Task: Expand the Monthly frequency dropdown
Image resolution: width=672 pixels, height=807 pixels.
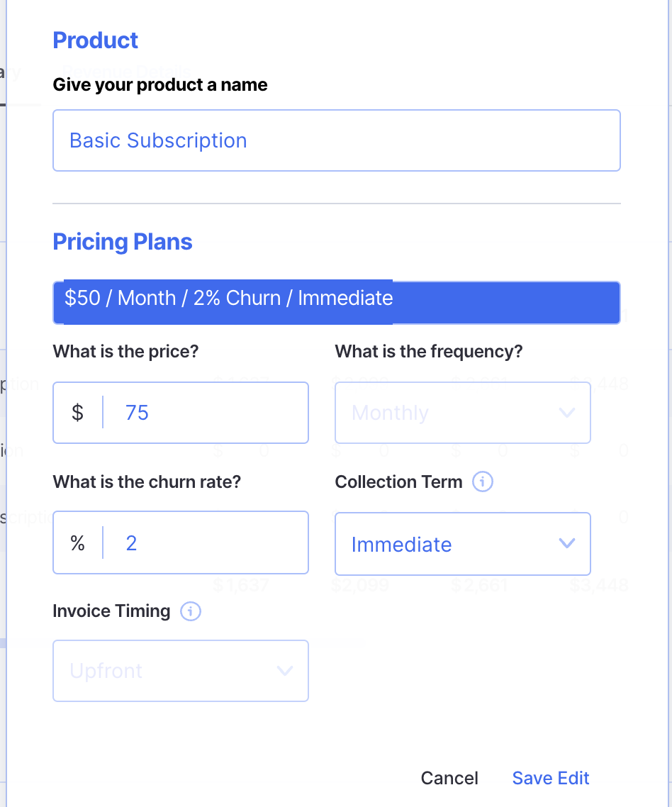Action: pyautogui.click(x=462, y=413)
